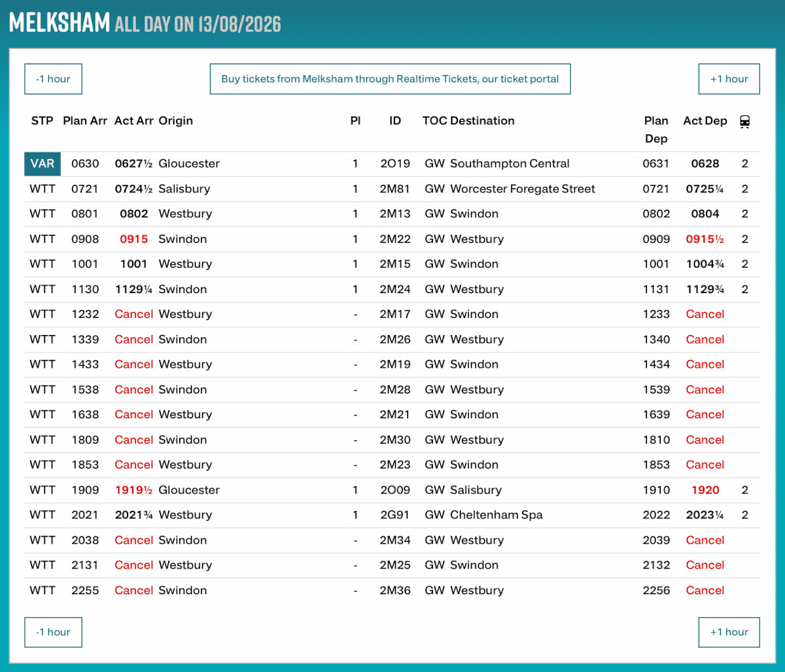The width and height of the screenshot is (785, 672).
Task: Open cancelled service 2M17
Action: (395, 314)
